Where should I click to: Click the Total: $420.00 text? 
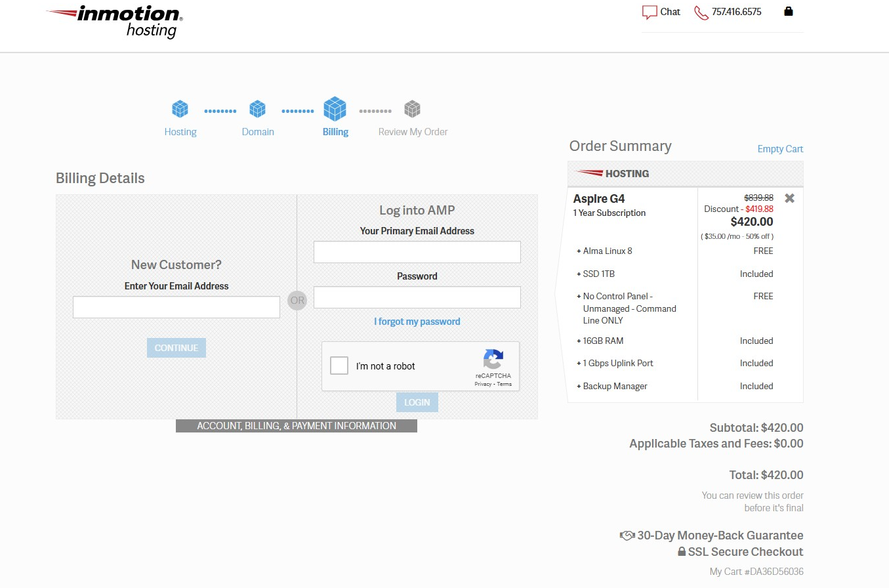[x=766, y=475]
